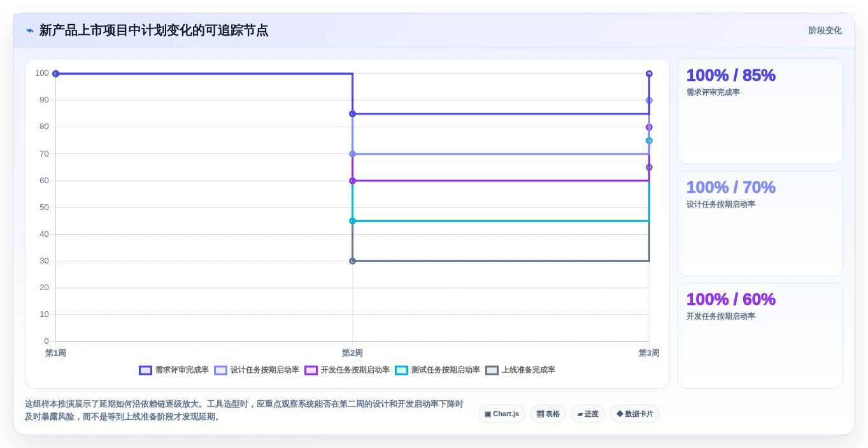The height and width of the screenshot is (448, 868).
Task: Click the 第3周 data point at 65
Action: [x=649, y=167]
